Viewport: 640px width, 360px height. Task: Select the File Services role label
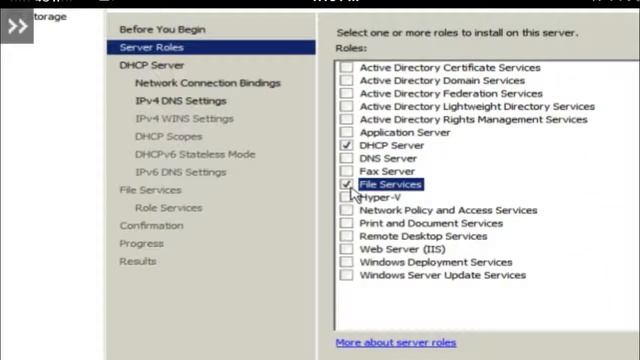(x=391, y=184)
